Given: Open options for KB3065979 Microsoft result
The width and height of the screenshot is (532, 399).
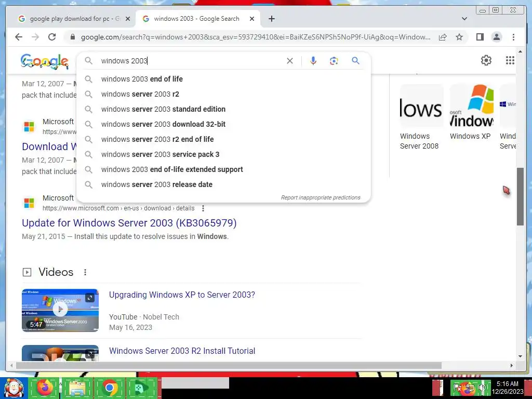Looking at the screenshot, I should pos(203,208).
